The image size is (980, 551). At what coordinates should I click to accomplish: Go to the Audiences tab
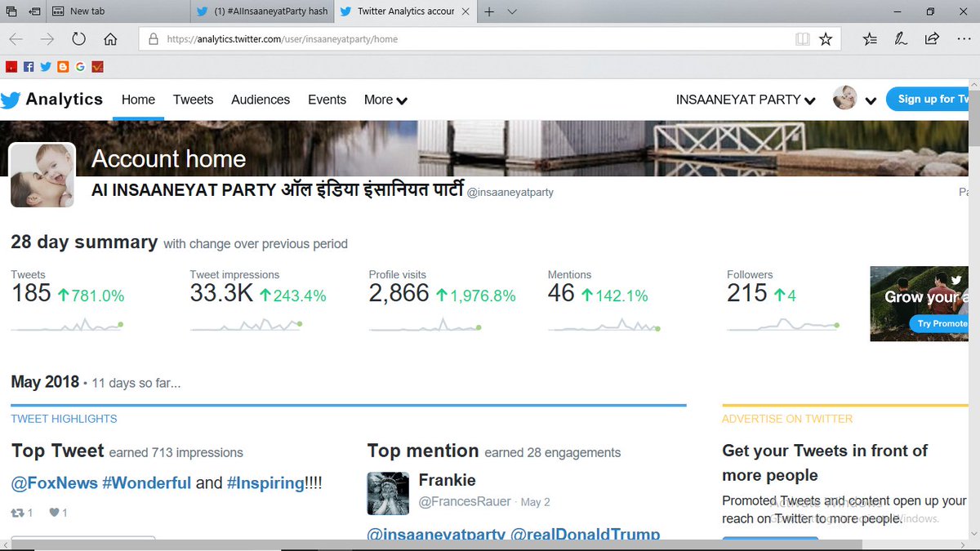[261, 100]
